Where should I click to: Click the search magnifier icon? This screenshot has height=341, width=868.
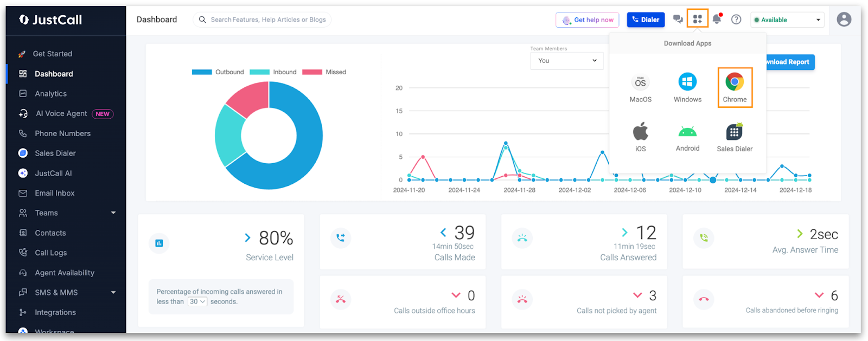point(202,20)
